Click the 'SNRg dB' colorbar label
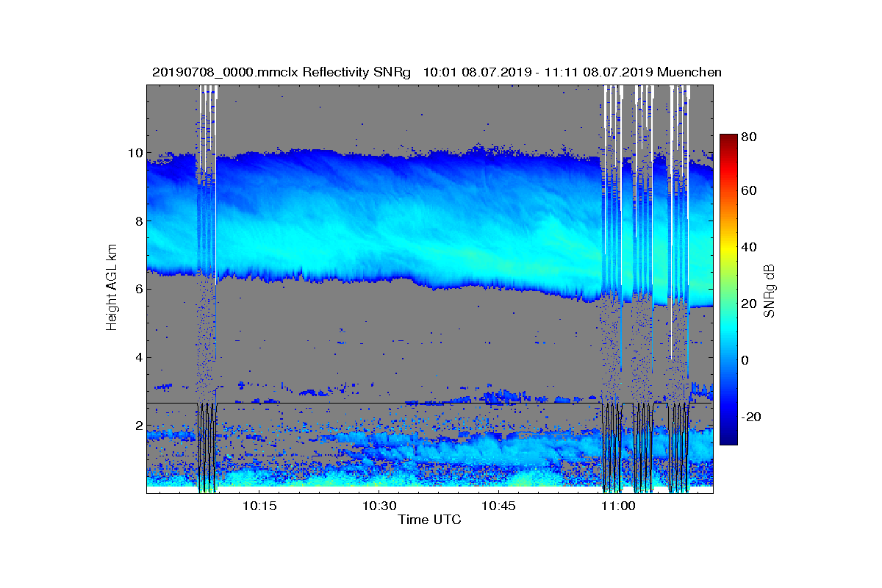This screenshot has height=588, width=882. [770, 291]
